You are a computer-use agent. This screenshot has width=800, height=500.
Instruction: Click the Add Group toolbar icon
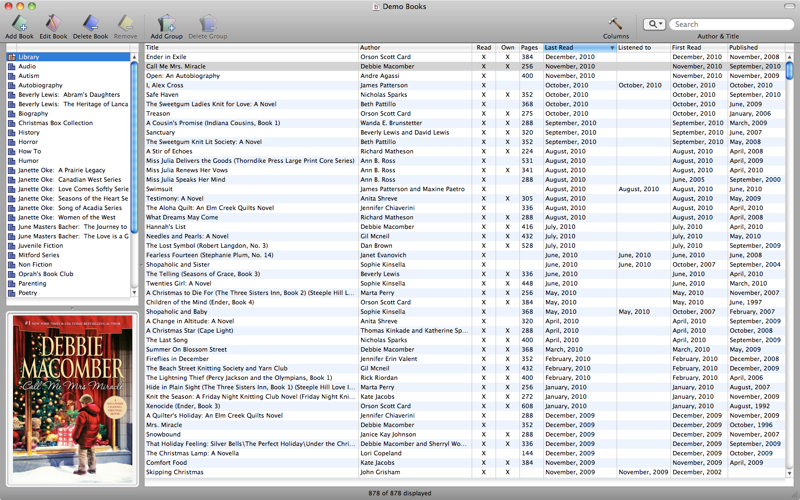click(166, 23)
